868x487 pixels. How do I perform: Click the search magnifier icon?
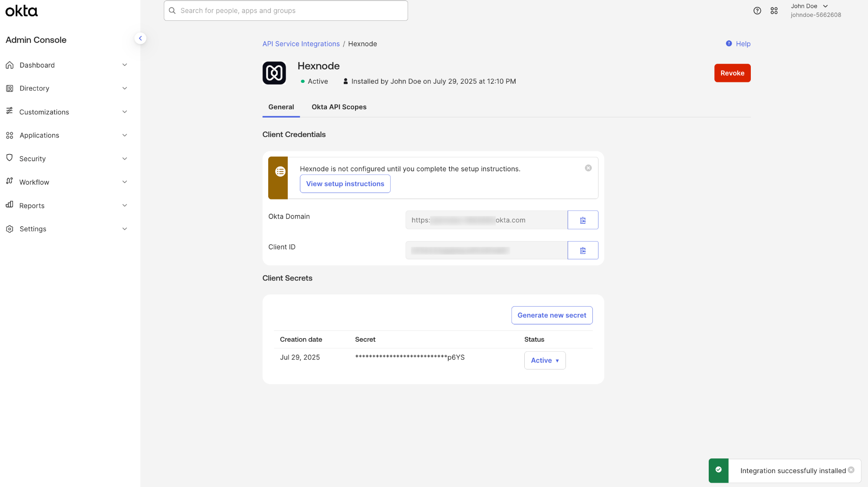[172, 10]
